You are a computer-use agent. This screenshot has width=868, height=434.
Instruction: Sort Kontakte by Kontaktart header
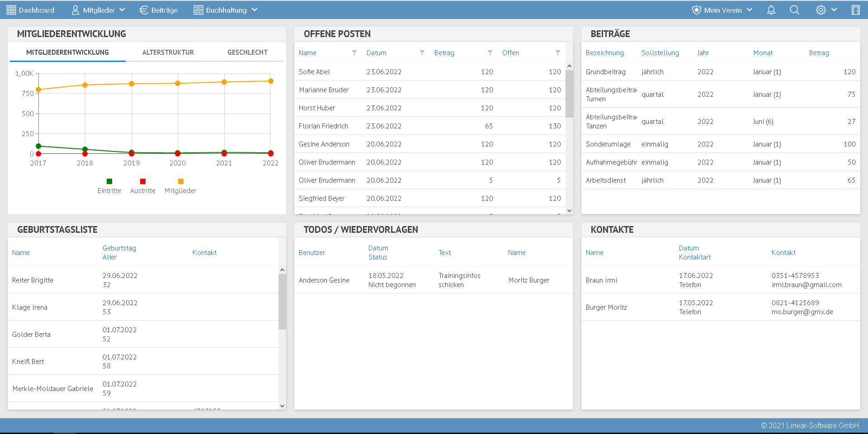pos(694,257)
